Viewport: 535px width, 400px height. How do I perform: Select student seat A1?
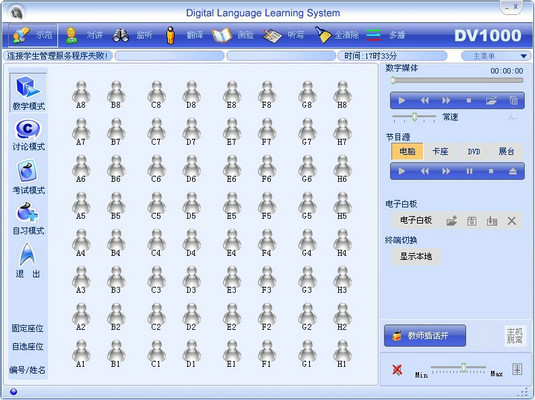tap(81, 354)
